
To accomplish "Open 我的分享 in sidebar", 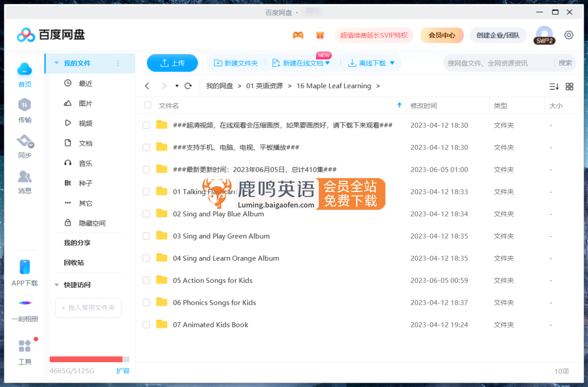I will point(77,243).
